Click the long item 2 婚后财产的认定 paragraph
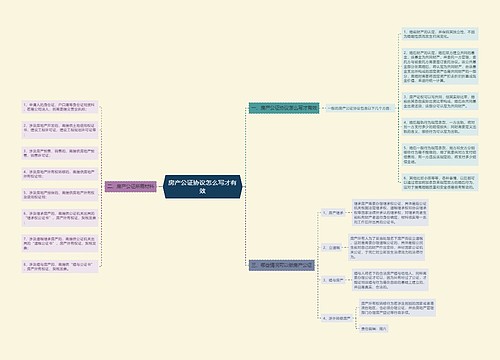The width and height of the screenshot is (500, 360). click(440, 67)
